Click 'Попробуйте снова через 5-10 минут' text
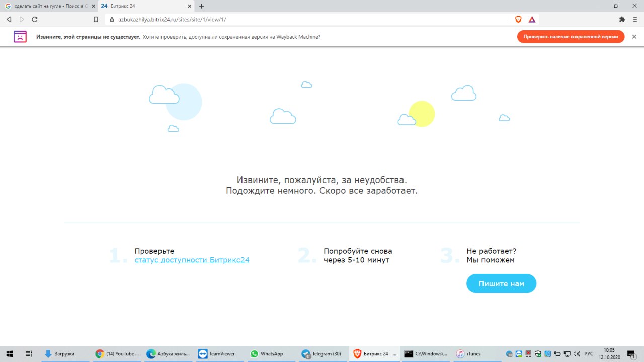Screen dimensions: 644x362 (358, 255)
